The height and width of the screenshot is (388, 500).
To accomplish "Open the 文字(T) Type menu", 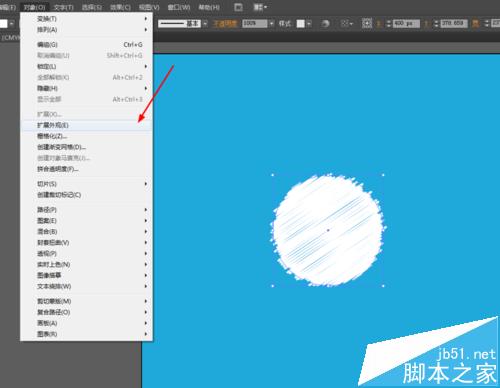I will 63,7.
